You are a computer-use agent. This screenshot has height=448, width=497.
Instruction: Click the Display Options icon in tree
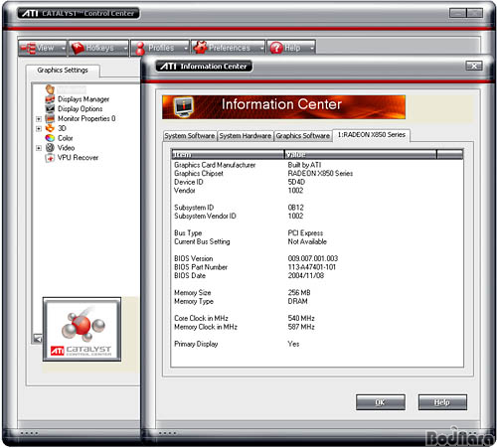(x=50, y=108)
